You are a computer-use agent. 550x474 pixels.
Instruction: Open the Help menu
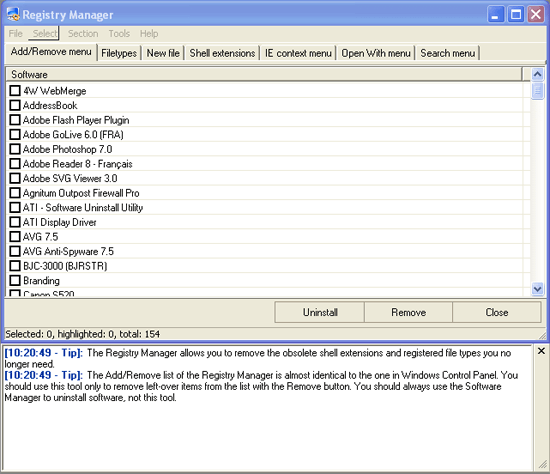[149, 34]
